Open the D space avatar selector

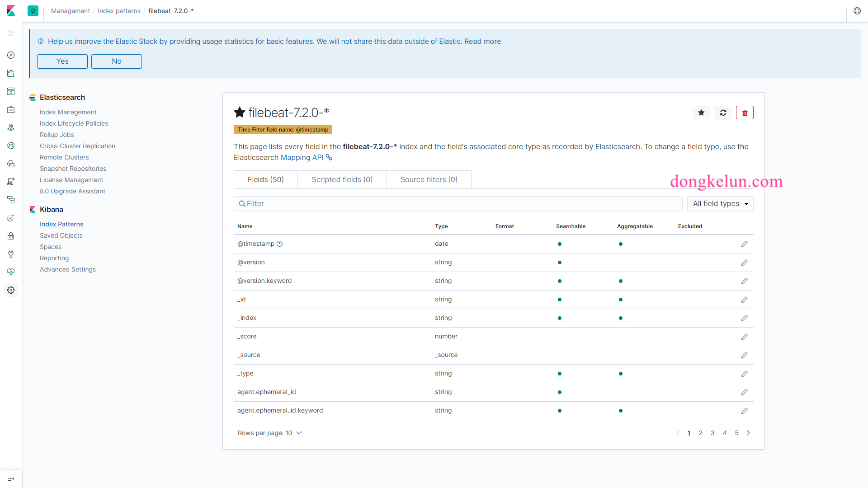point(33,11)
